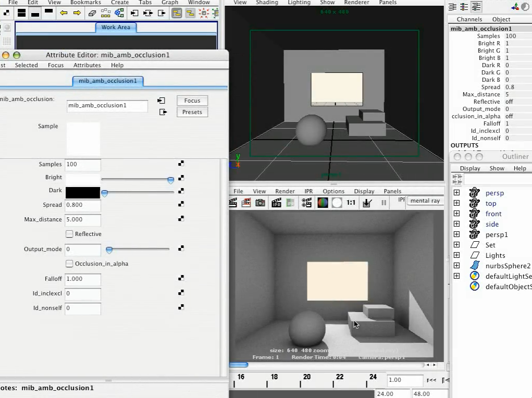The image size is (532, 398).
Task: Click the input connections toolbar icon
Action: (x=134, y=13)
